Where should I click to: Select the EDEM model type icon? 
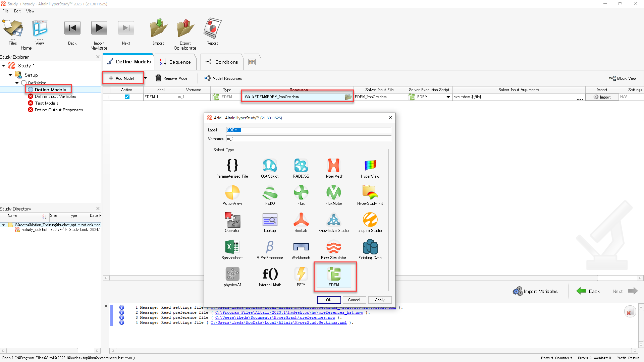(334, 274)
